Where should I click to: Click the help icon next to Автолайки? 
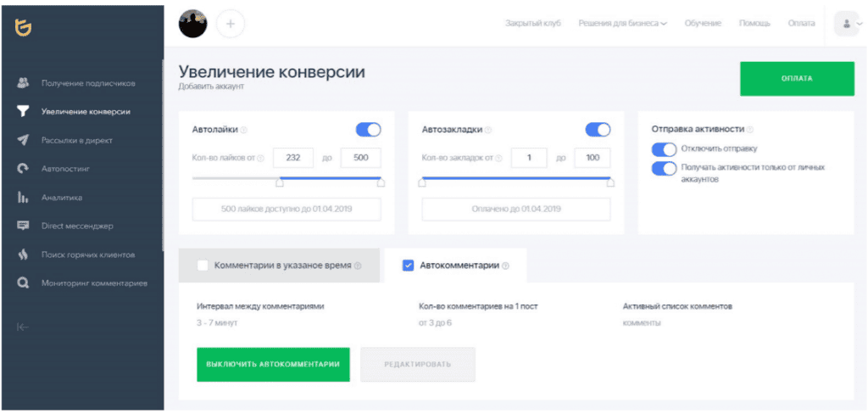[244, 130]
